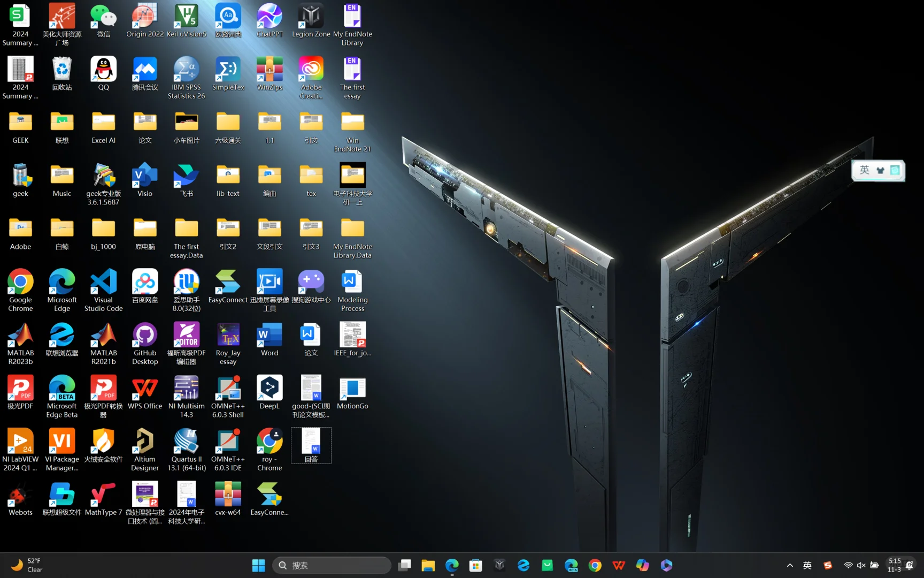Launch Altium Designer shortcut
The width and height of the screenshot is (924, 578).
pos(145,450)
